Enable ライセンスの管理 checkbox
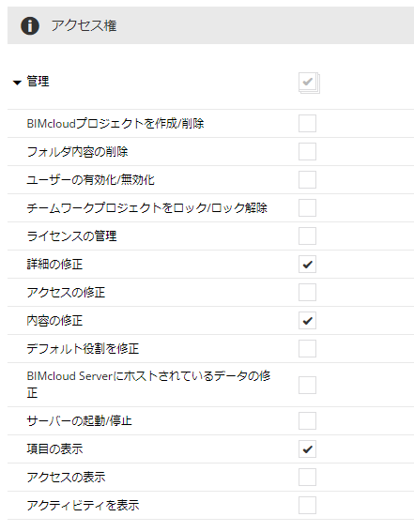This screenshot has height=532, width=414. click(x=307, y=236)
